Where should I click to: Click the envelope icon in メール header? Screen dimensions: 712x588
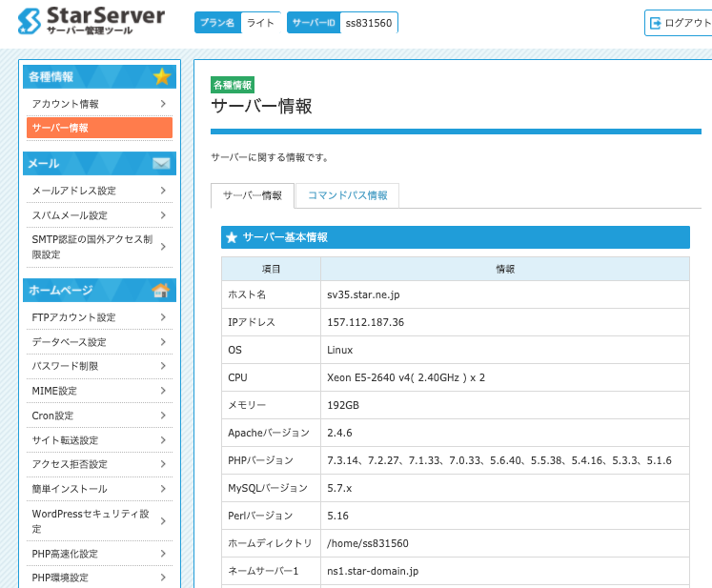pyautogui.click(x=161, y=163)
